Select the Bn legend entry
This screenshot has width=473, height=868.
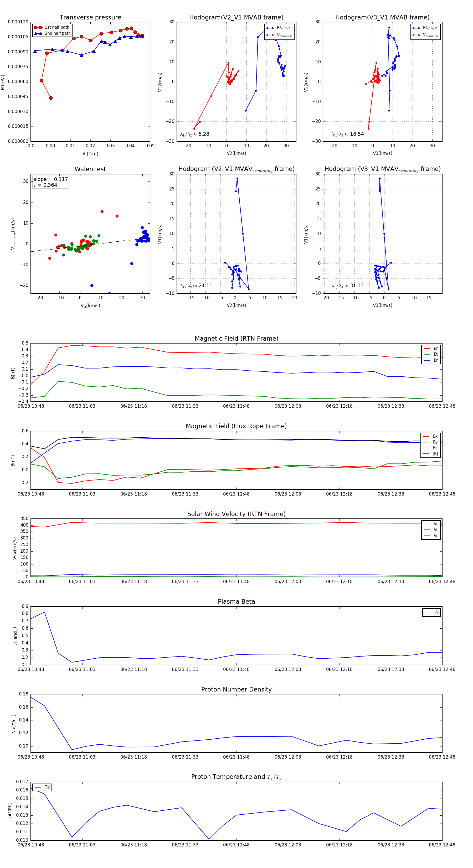[431, 360]
